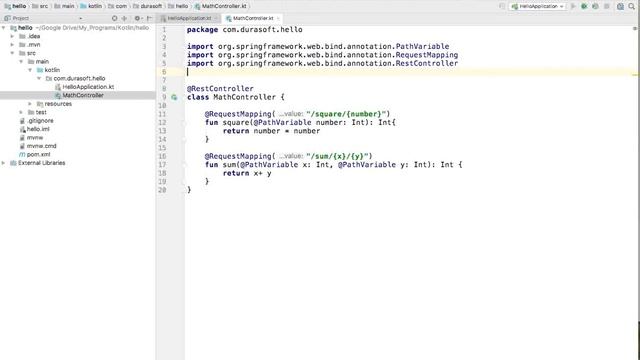Click the package com.durasoft.hello line
This screenshot has height=360, width=640.
pos(244,29)
